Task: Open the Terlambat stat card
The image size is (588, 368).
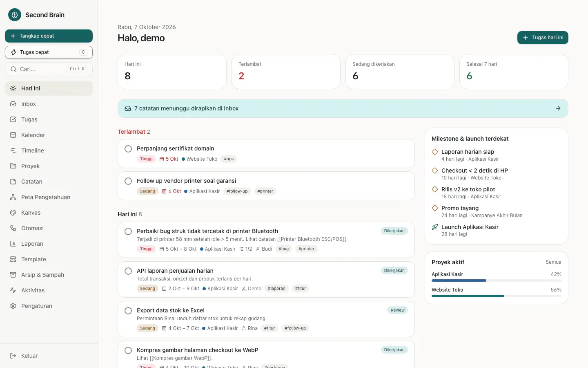Action: coord(286,72)
